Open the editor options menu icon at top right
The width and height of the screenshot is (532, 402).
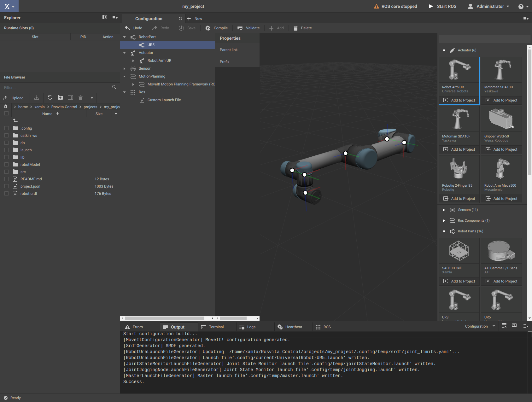(526, 19)
